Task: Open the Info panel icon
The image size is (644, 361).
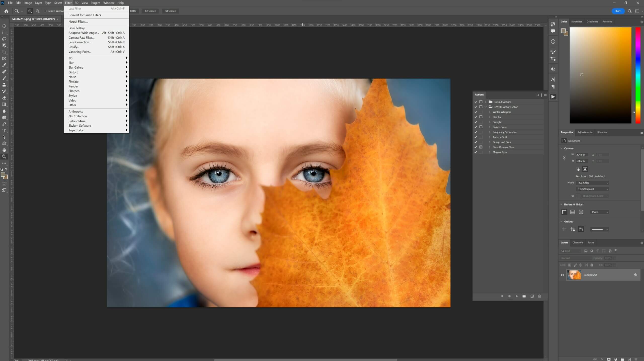Action: (x=553, y=41)
